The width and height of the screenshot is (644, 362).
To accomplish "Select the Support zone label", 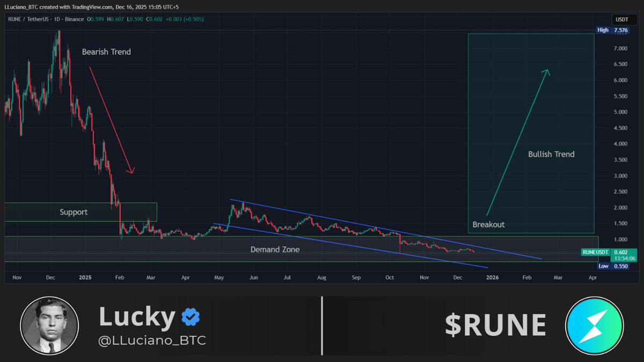I will [74, 212].
